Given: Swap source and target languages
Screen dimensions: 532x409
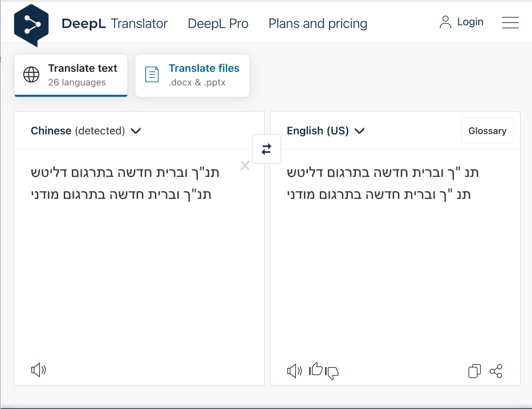Looking at the screenshot, I should coord(266,149).
